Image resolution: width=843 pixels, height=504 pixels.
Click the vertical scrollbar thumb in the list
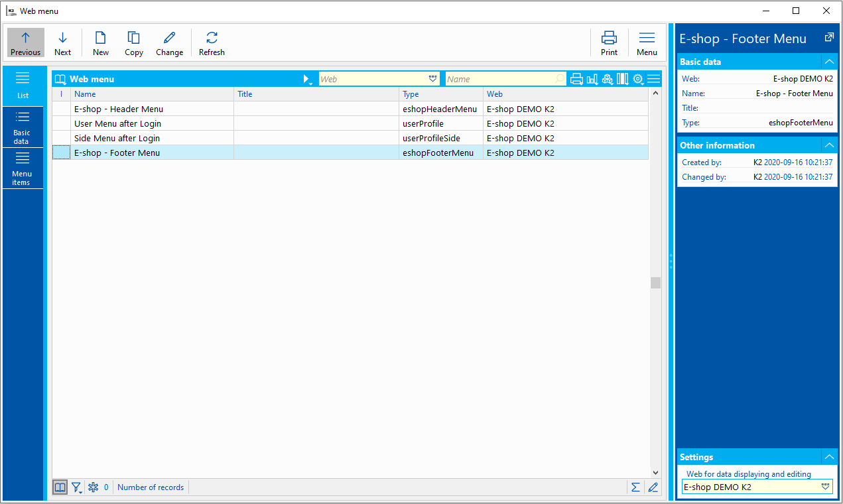coord(655,283)
